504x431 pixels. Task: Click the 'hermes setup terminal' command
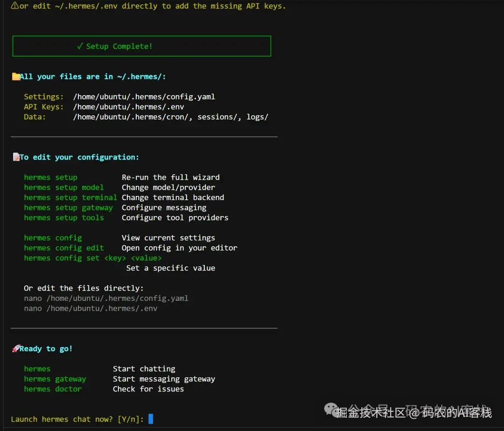[x=70, y=197]
